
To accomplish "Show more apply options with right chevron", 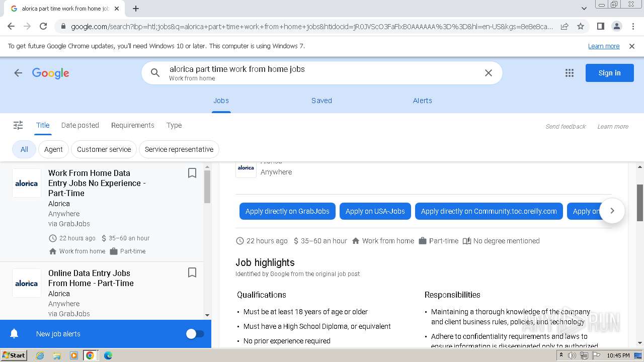I will pyautogui.click(x=612, y=211).
